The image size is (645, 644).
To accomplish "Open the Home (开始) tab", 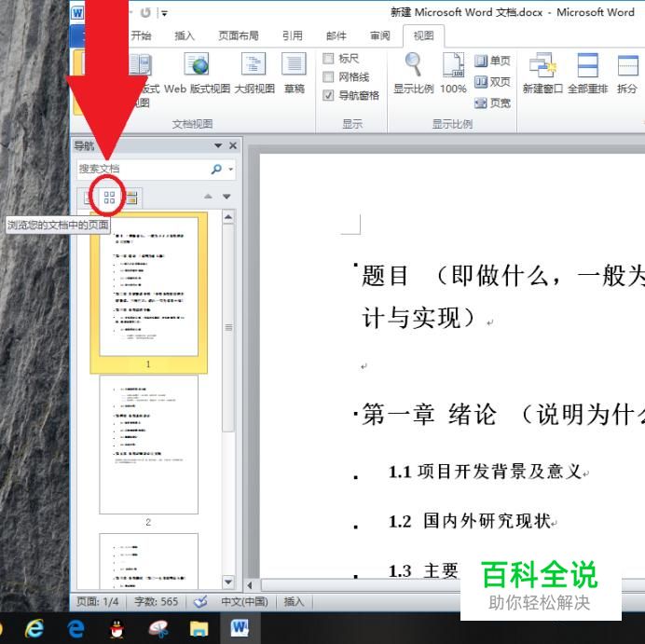I will (x=141, y=36).
